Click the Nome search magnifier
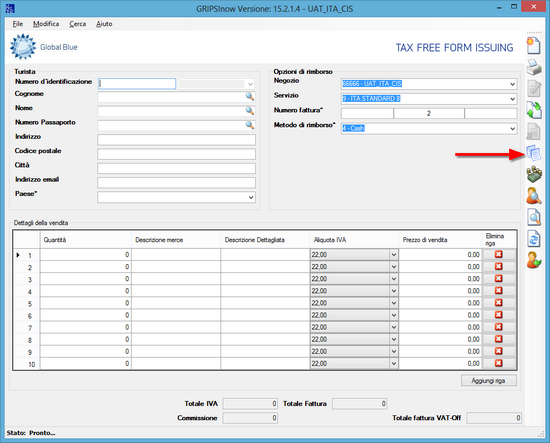Viewport: 550px width, 443px height. click(249, 111)
